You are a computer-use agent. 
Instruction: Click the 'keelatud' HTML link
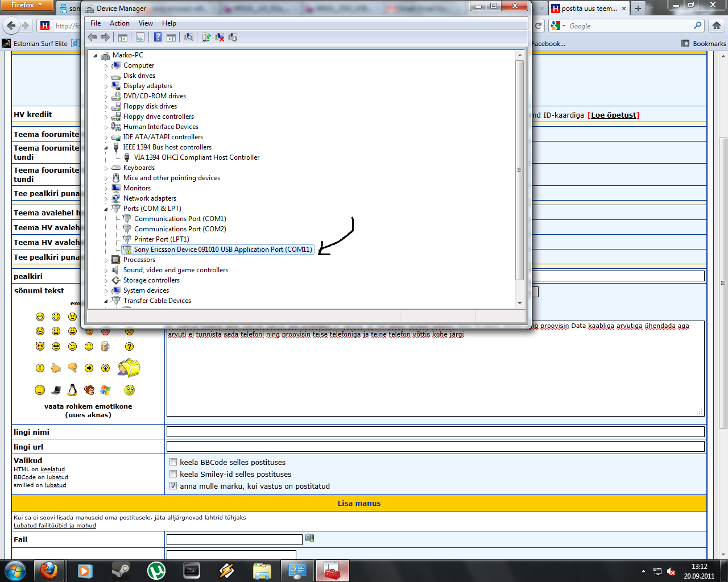(52, 469)
